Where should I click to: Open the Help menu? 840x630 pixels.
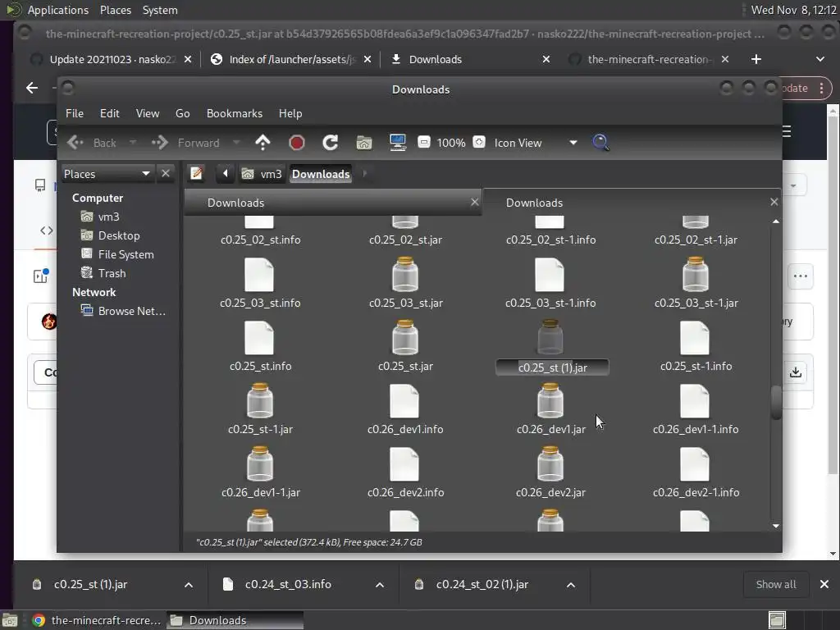point(290,113)
